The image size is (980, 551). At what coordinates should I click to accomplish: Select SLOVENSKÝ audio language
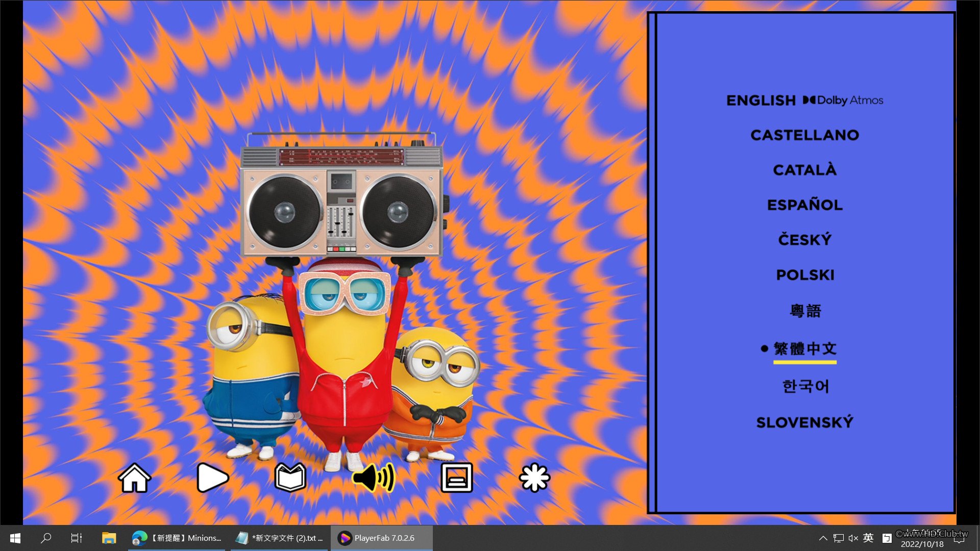(804, 422)
